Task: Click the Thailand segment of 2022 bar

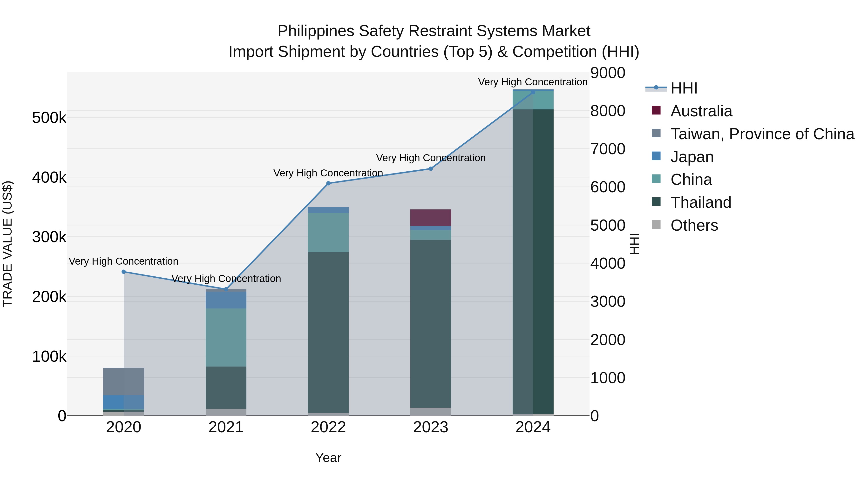Action: click(x=329, y=332)
